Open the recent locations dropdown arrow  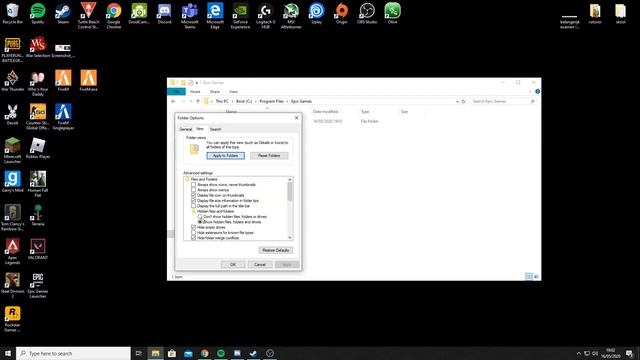coord(191,101)
